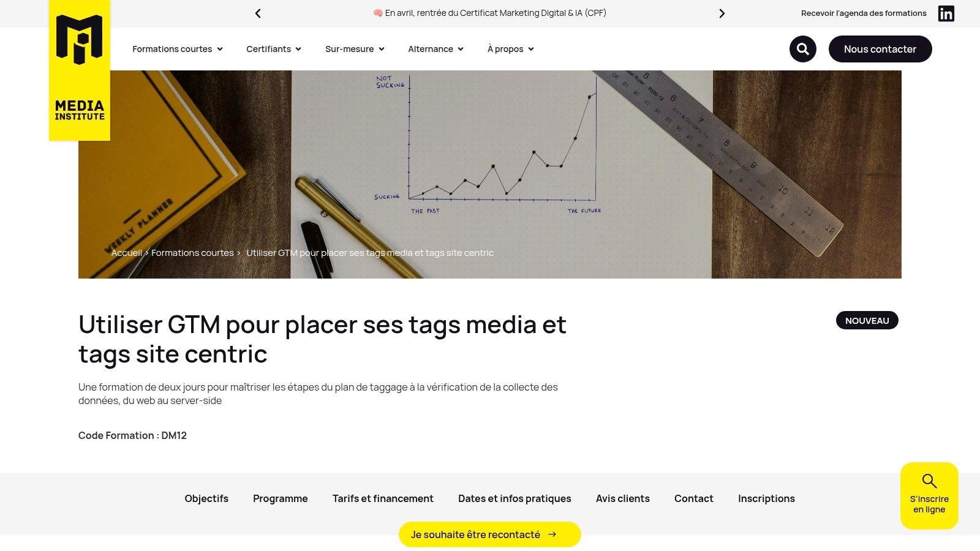Click the previous announcement arrow
Image resolution: width=980 pixels, height=551 pixels.
click(257, 13)
